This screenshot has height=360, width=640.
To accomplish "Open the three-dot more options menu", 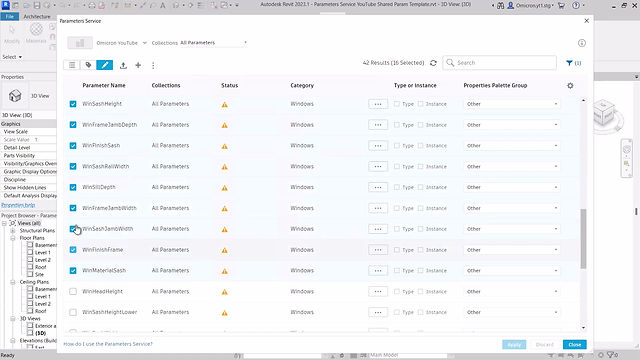I will (x=153, y=65).
